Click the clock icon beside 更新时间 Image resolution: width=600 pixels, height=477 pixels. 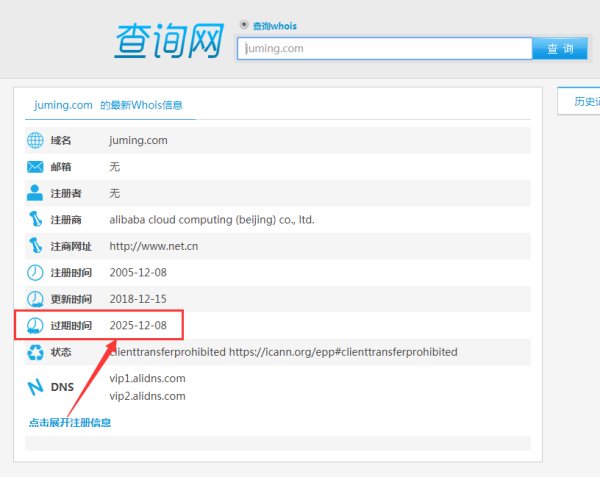[35, 299]
